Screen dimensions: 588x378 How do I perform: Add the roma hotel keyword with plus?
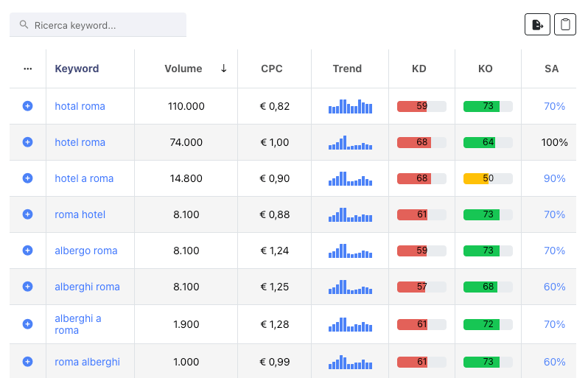tap(27, 214)
